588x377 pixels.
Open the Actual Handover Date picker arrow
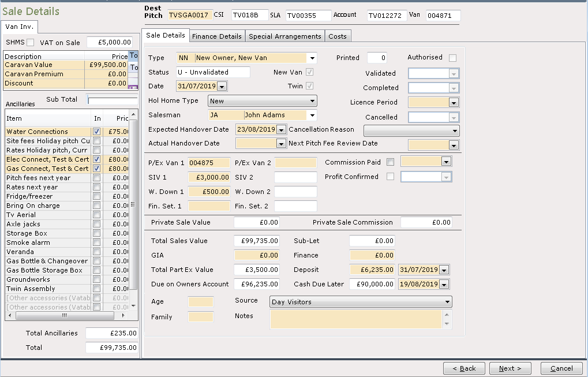[281, 144]
